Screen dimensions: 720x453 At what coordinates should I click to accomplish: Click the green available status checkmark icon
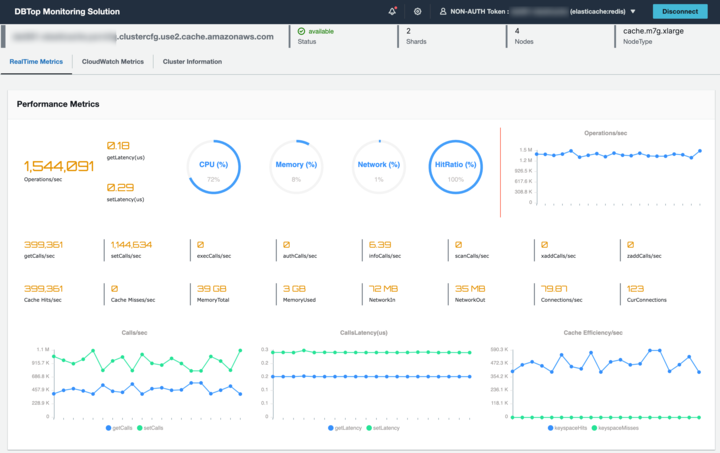[x=301, y=31]
